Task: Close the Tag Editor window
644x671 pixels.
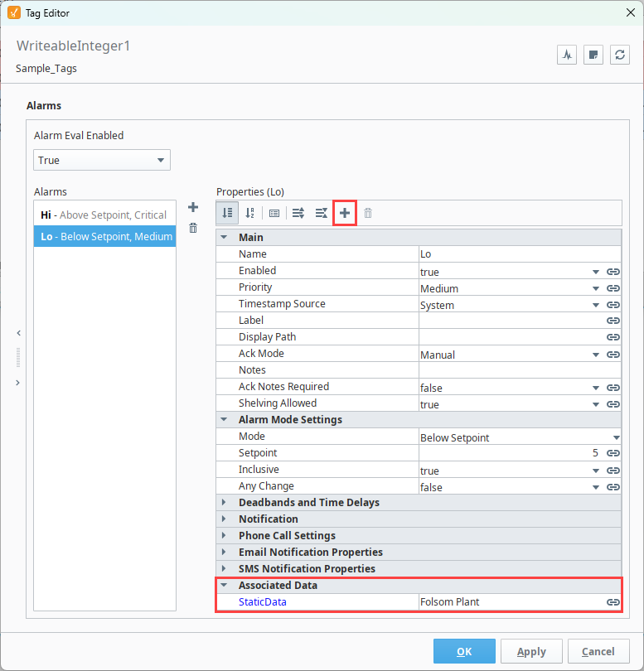Action: pyautogui.click(x=630, y=12)
